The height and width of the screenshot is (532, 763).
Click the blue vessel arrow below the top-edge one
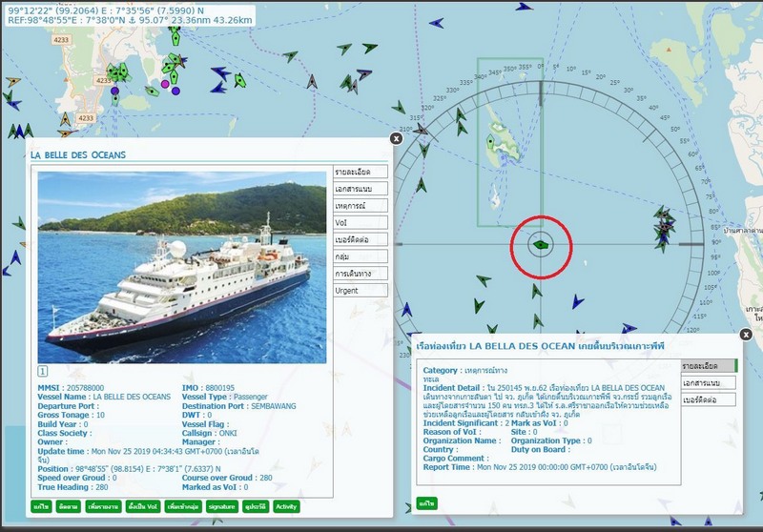point(437,22)
